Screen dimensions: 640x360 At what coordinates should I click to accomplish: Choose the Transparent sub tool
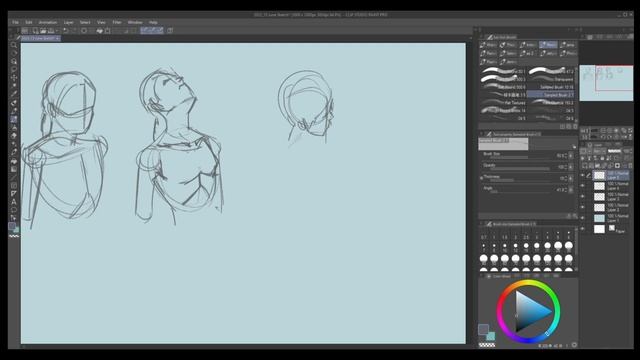[551, 79]
